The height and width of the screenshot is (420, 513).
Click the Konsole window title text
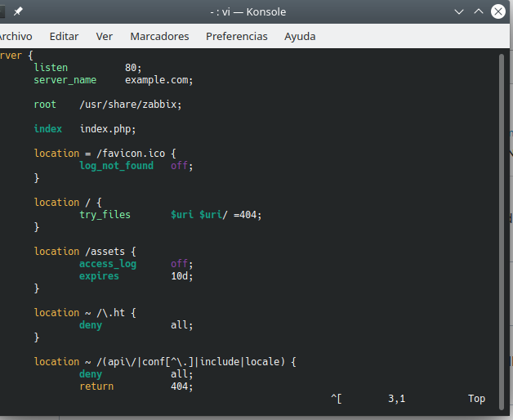pos(248,11)
